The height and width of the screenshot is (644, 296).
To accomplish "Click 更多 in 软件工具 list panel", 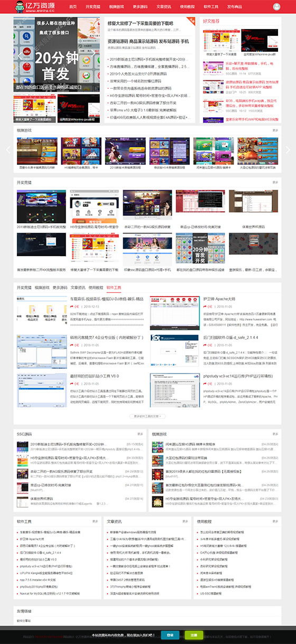I will [96, 521].
